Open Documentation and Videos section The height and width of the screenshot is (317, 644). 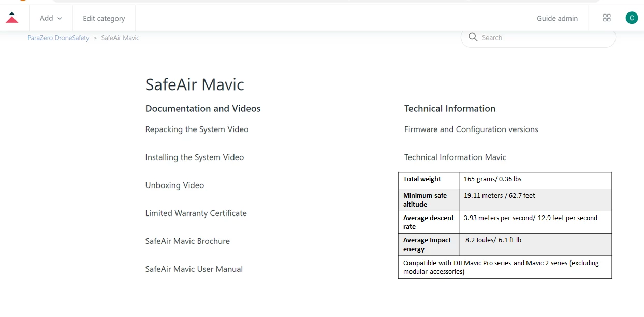click(x=203, y=108)
